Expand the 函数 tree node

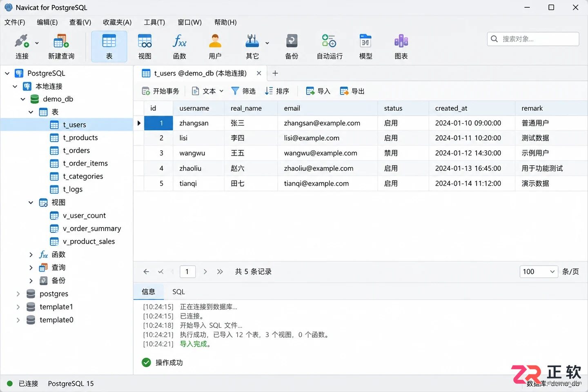(x=31, y=255)
